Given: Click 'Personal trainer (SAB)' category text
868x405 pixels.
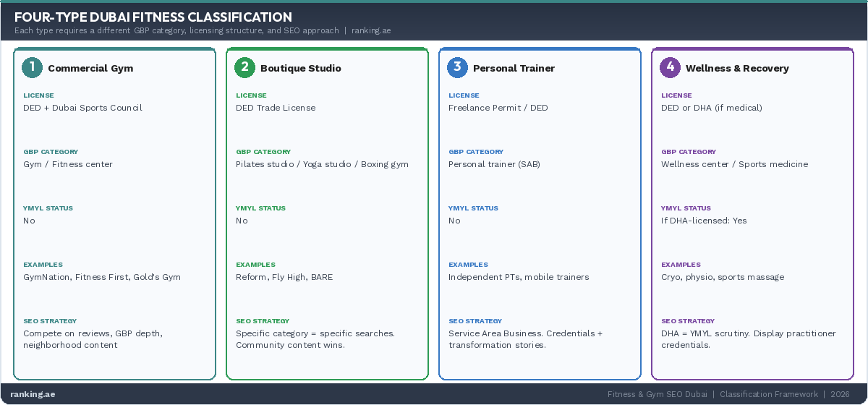Looking at the screenshot, I should [x=494, y=164].
